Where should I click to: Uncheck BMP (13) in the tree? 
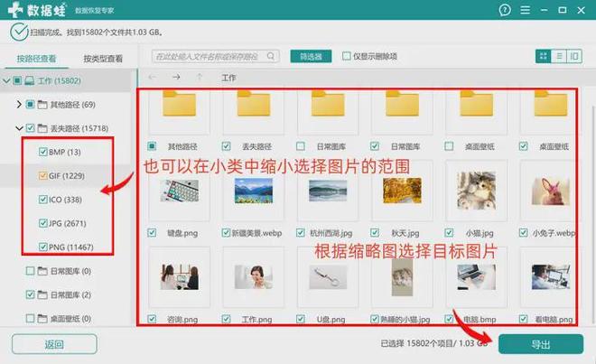pyautogui.click(x=43, y=152)
